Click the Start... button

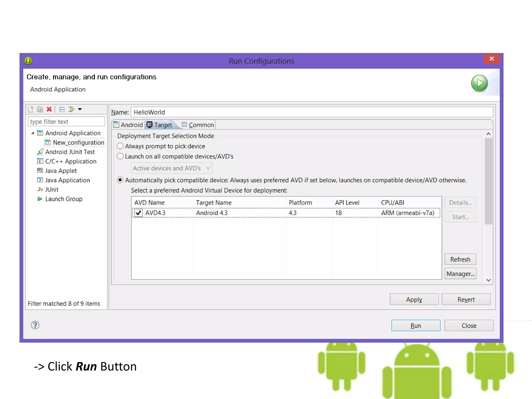(x=460, y=217)
